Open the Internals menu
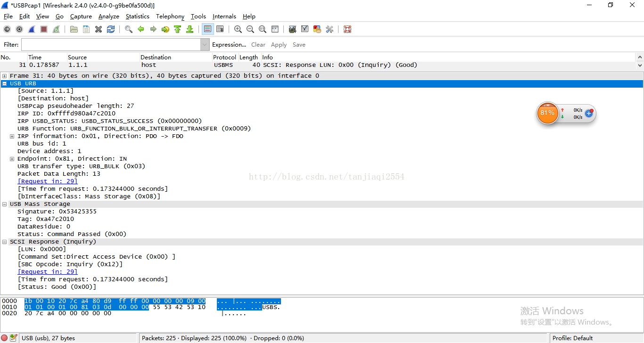Screen dimensions: 644x343 point(224,16)
